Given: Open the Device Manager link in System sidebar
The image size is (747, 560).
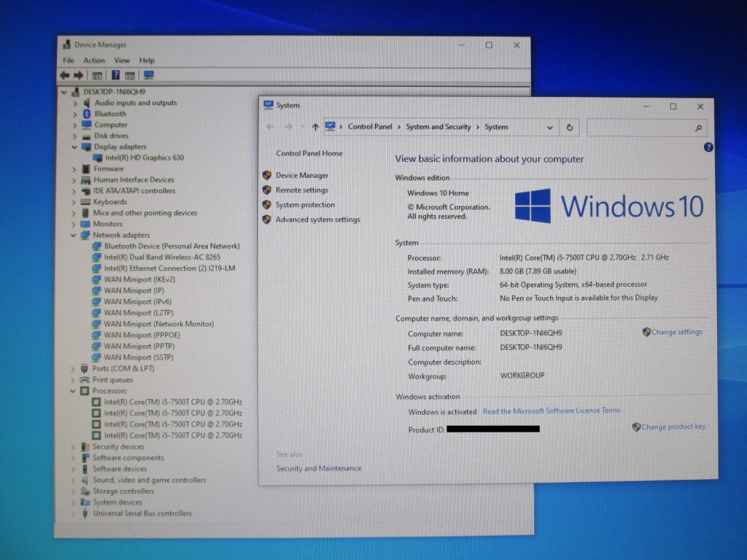Looking at the screenshot, I should (x=302, y=175).
